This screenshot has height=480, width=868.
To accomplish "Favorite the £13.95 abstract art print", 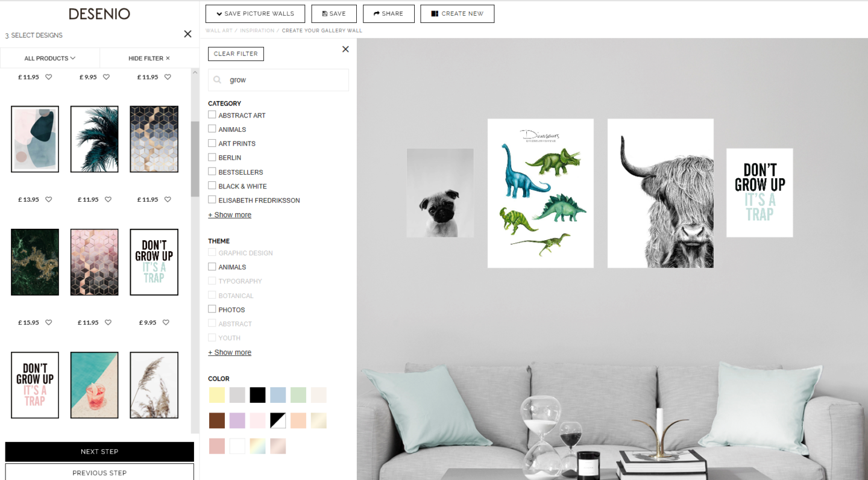I will (x=49, y=199).
